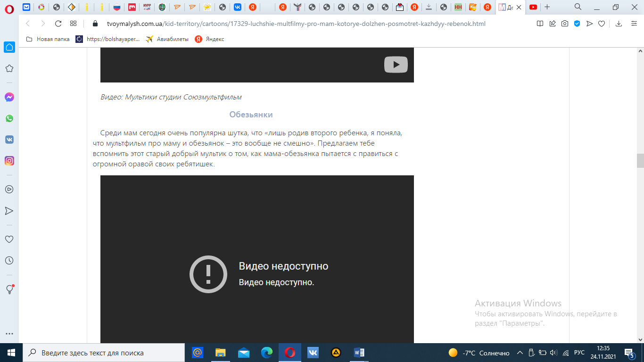The width and height of the screenshot is (644, 362).
Task: View site security lock info
Action: pos(95,24)
